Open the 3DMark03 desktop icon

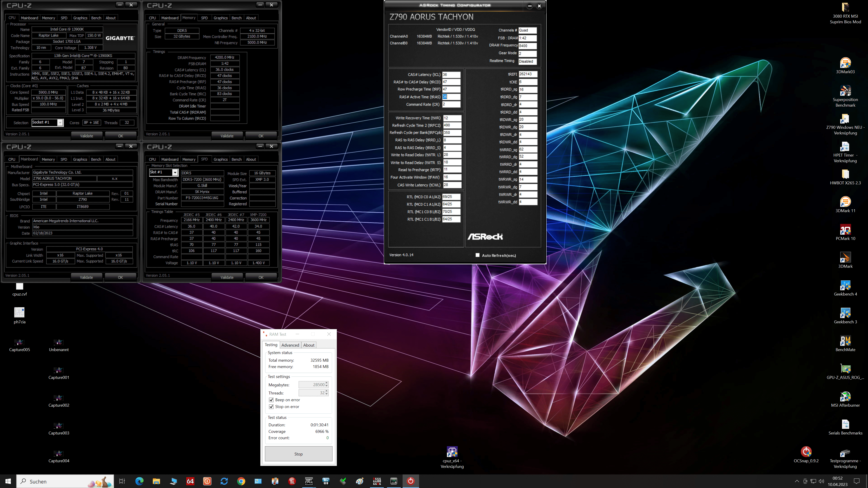845,66
